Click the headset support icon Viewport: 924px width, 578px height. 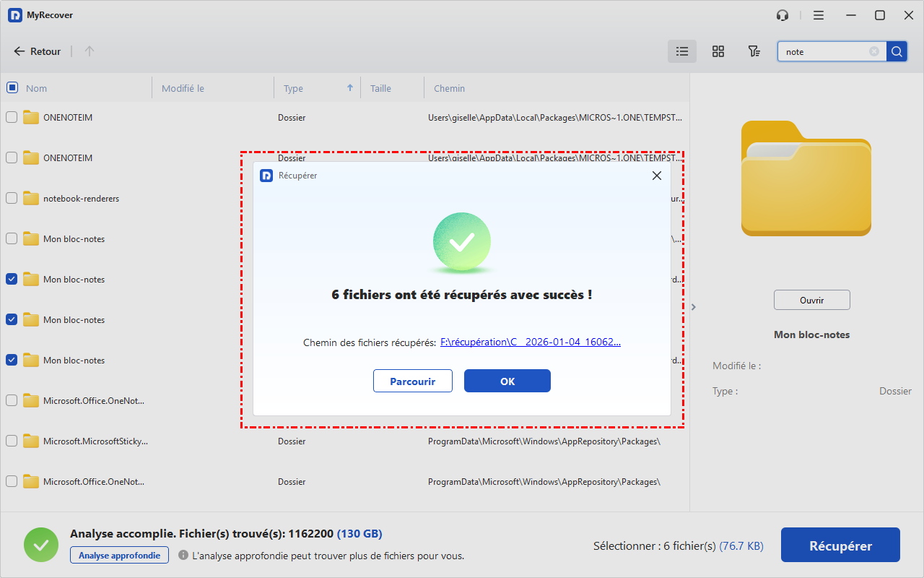[x=783, y=15]
